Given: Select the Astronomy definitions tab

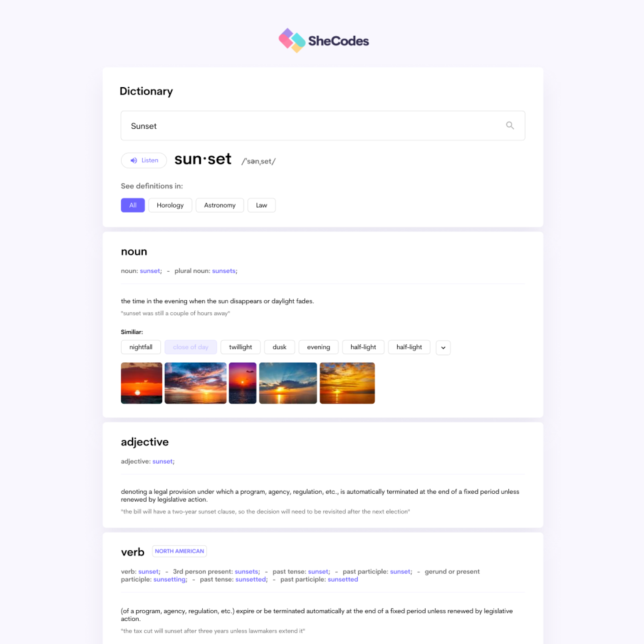Looking at the screenshot, I should [219, 205].
